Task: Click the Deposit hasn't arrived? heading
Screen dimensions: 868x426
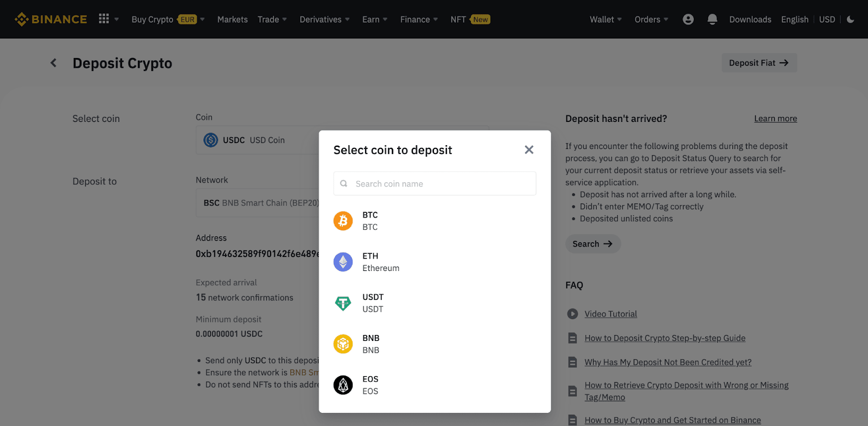Action: click(616, 119)
